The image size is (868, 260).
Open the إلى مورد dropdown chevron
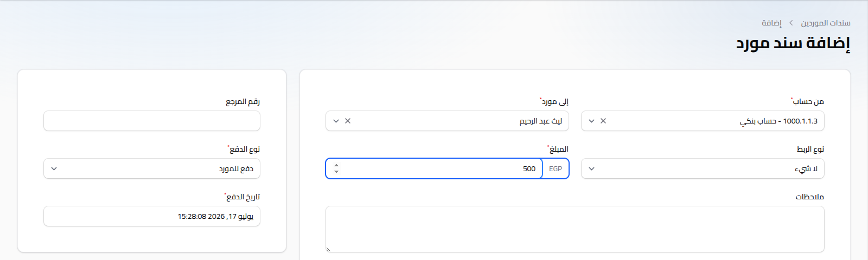tap(336, 121)
